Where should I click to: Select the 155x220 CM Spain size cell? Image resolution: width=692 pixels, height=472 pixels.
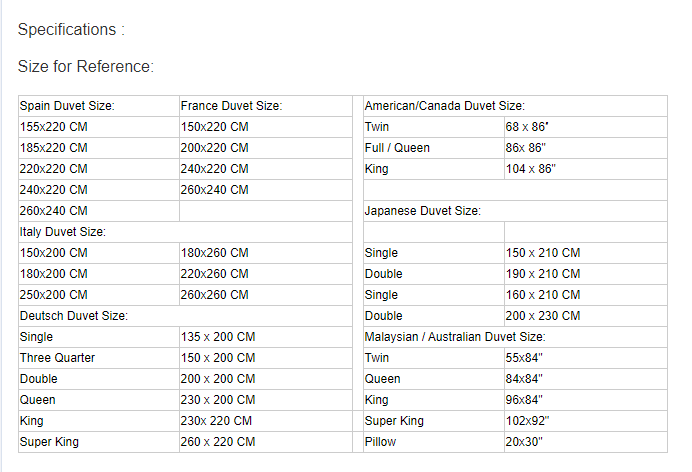click(54, 127)
